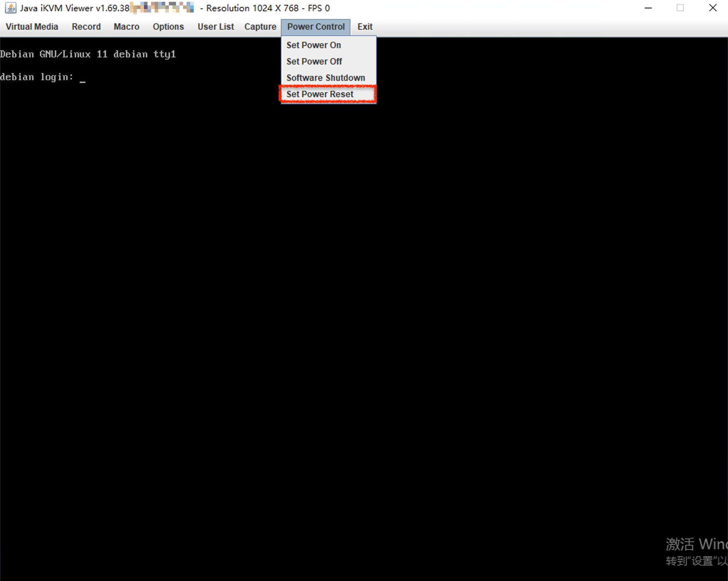Screen dimensions: 728x581
Task: Open the Record menu
Action: 86,27
